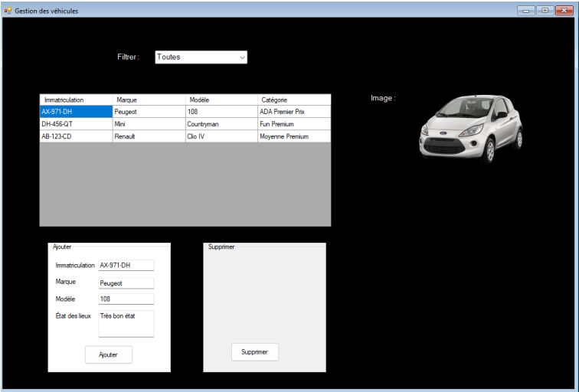Screen dimensions: 579x392
Task: Click the Catégorie column header
Action: coord(294,100)
